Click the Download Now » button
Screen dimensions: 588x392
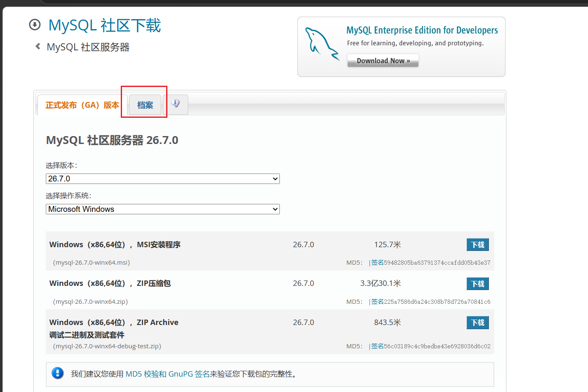click(x=383, y=61)
